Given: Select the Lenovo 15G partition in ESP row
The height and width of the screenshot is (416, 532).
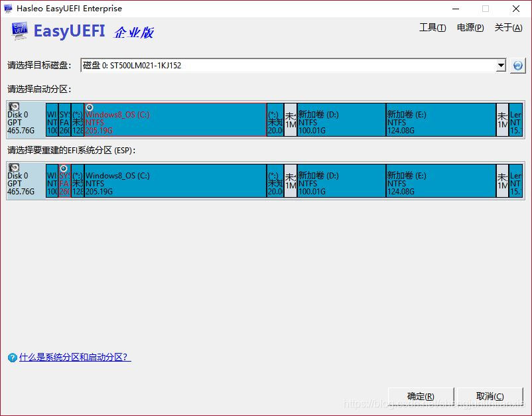Looking at the screenshot, I should (x=515, y=181).
